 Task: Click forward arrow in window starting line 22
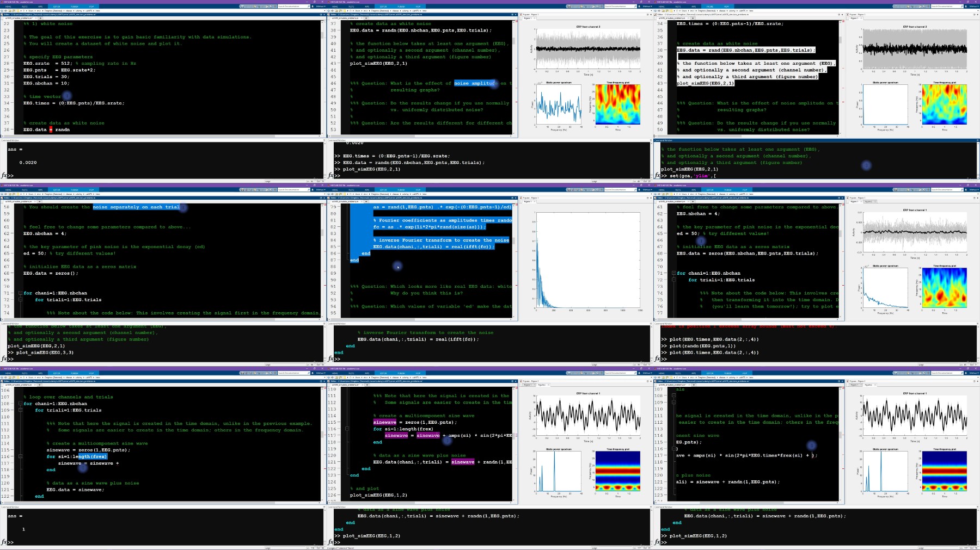[5, 11]
